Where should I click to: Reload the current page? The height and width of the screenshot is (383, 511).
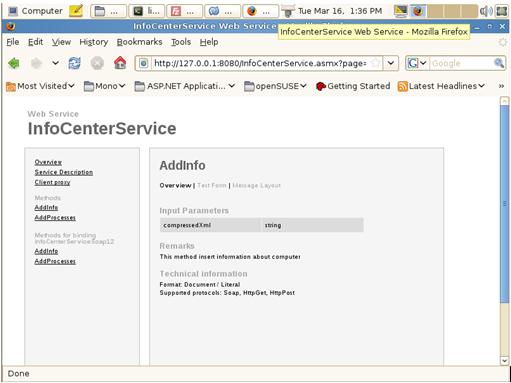pyautogui.click(x=75, y=63)
